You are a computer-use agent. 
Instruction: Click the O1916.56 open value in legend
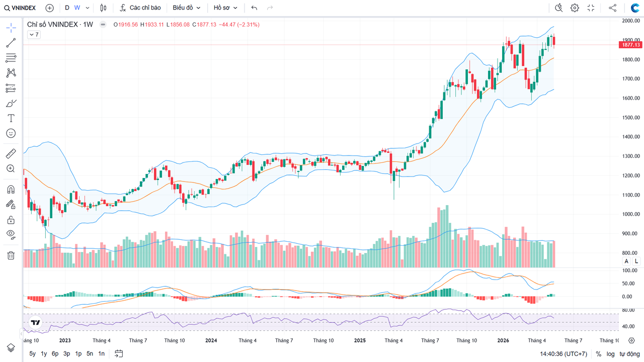tap(126, 25)
